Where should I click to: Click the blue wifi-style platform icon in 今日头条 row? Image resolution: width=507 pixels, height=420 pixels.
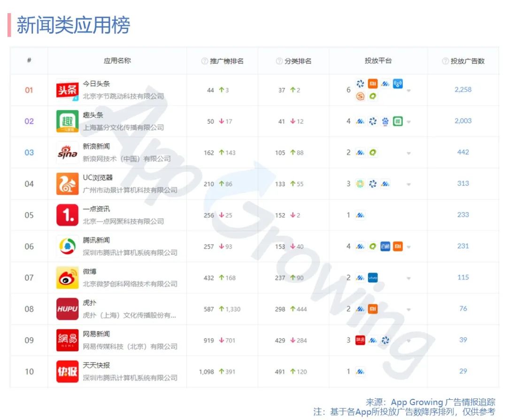[398, 84]
